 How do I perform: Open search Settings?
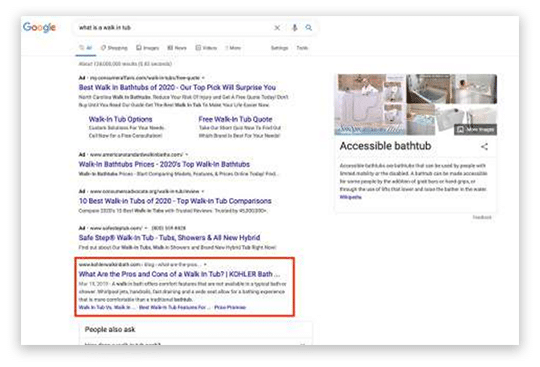coord(279,48)
